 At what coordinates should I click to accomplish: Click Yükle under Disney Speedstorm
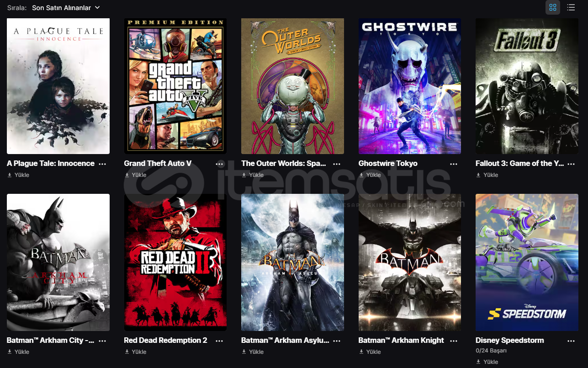(x=487, y=362)
